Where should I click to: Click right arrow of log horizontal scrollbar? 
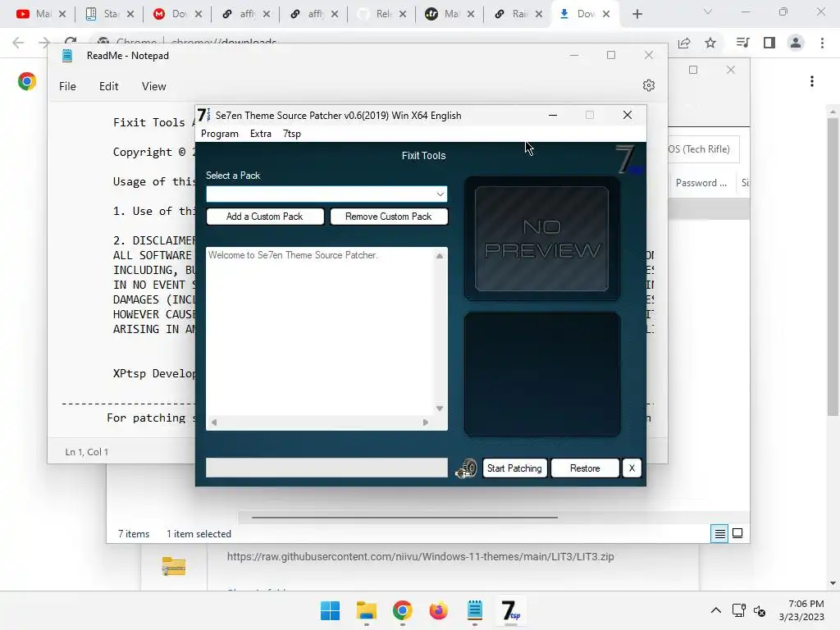click(426, 422)
